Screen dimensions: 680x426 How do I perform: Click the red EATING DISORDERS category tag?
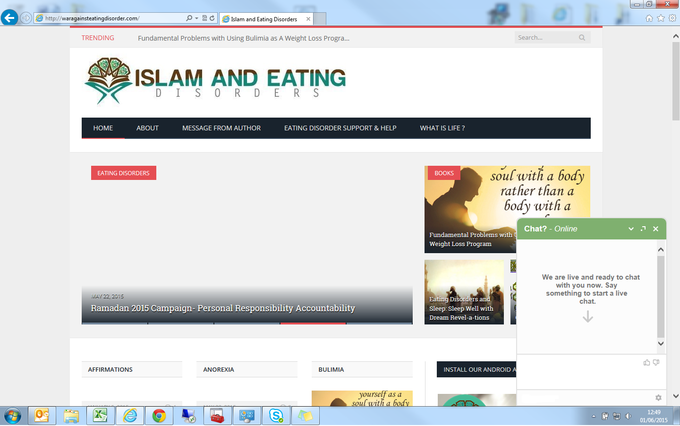(124, 173)
